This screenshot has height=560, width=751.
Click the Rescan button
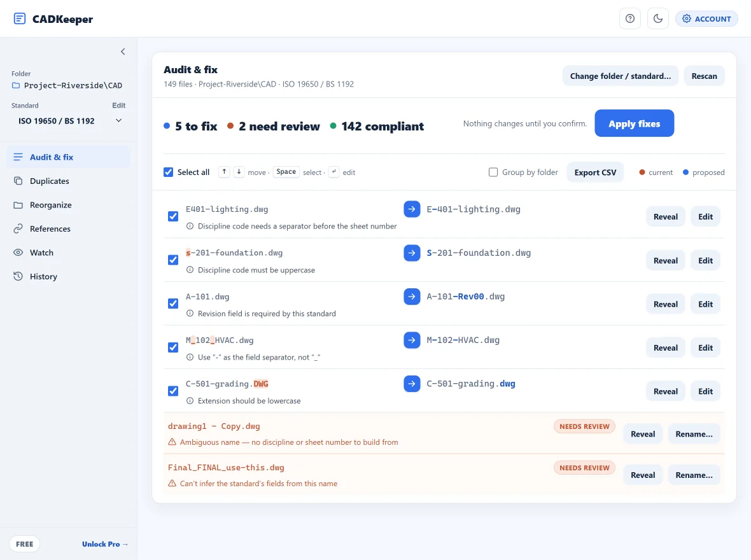(x=704, y=76)
